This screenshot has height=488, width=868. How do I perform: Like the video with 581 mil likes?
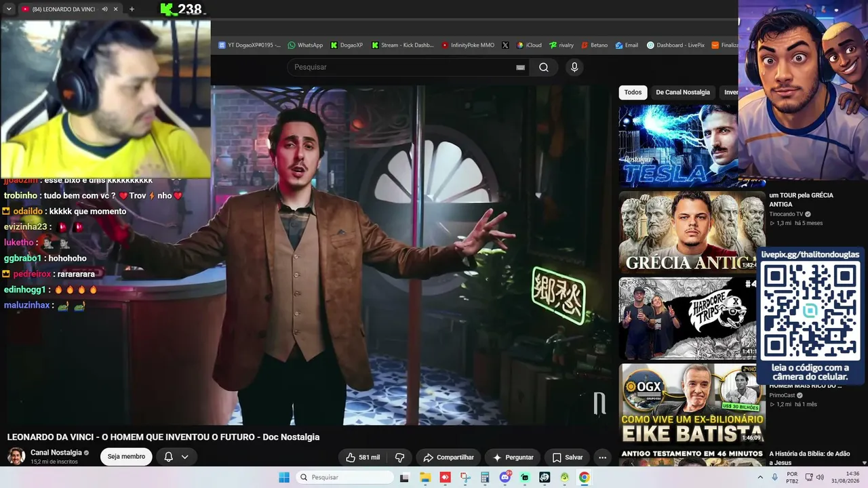click(363, 457)
